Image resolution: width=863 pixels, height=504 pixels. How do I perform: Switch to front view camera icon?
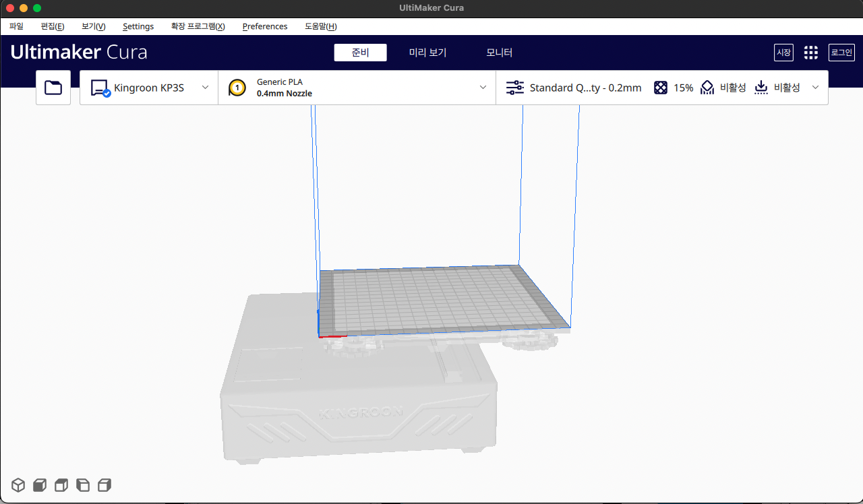tap(40, 485)
